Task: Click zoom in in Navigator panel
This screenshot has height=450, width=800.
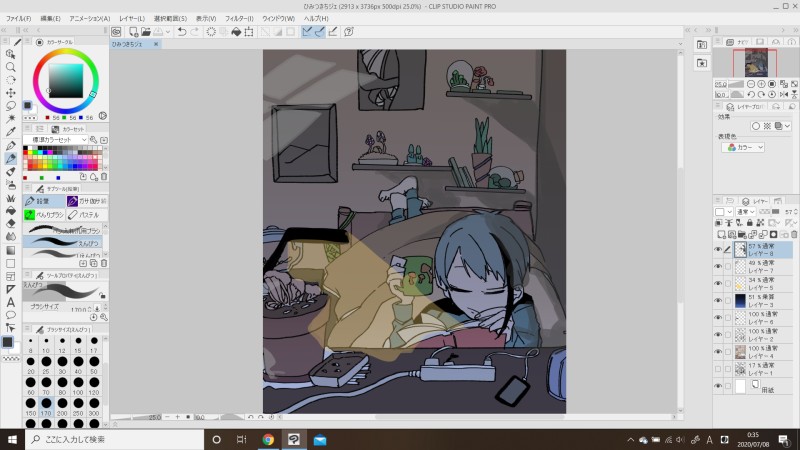Action: (761, 84)
